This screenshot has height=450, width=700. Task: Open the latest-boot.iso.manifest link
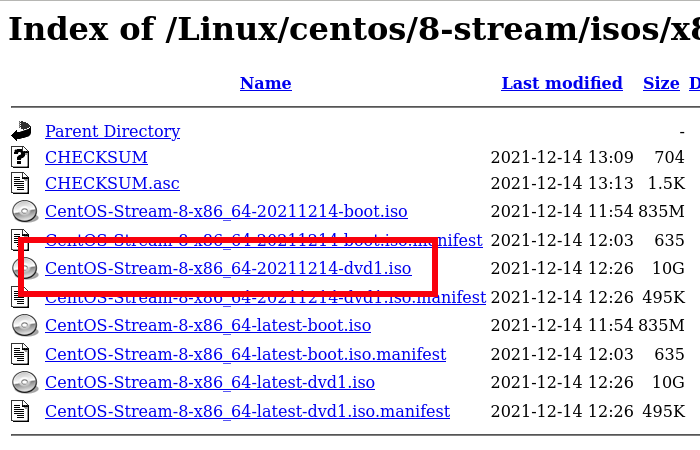click(245, 354)
